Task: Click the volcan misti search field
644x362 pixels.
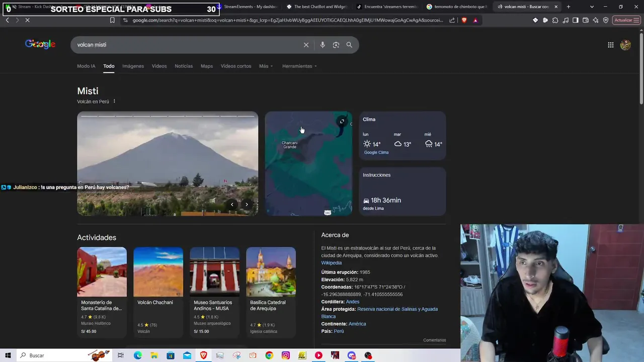Action: (x=186, y=45)
